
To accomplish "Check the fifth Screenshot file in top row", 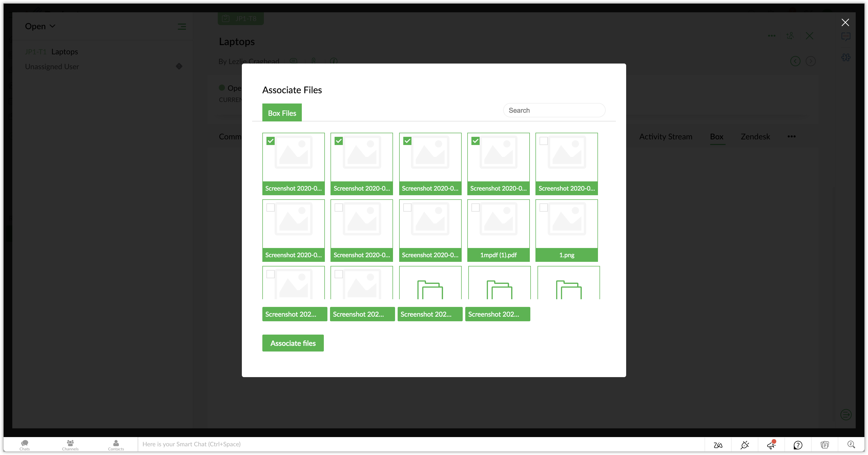I will coord(543,141).
